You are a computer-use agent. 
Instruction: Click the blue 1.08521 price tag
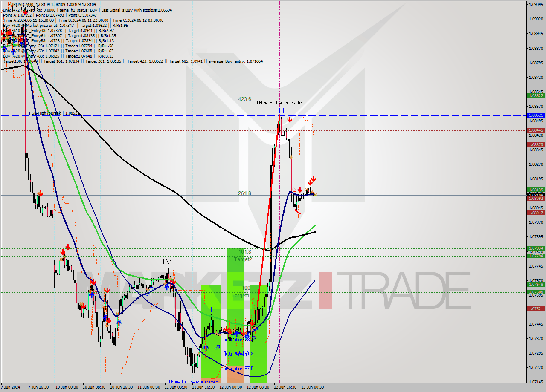[536, 115]
